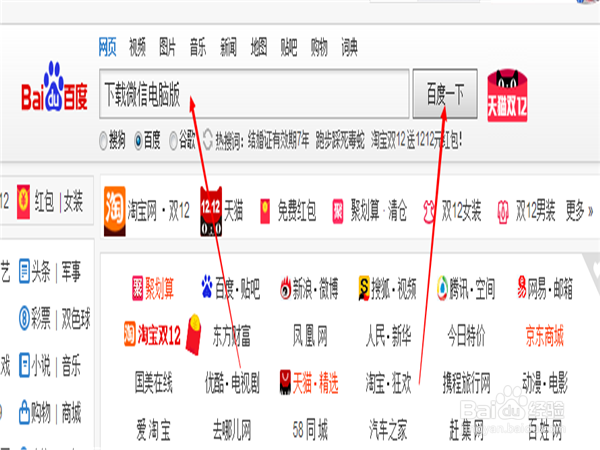Click the shopping bag icon beside 购物
The width and height of the screenshot is (600, 450).
(x=24, y=412)
